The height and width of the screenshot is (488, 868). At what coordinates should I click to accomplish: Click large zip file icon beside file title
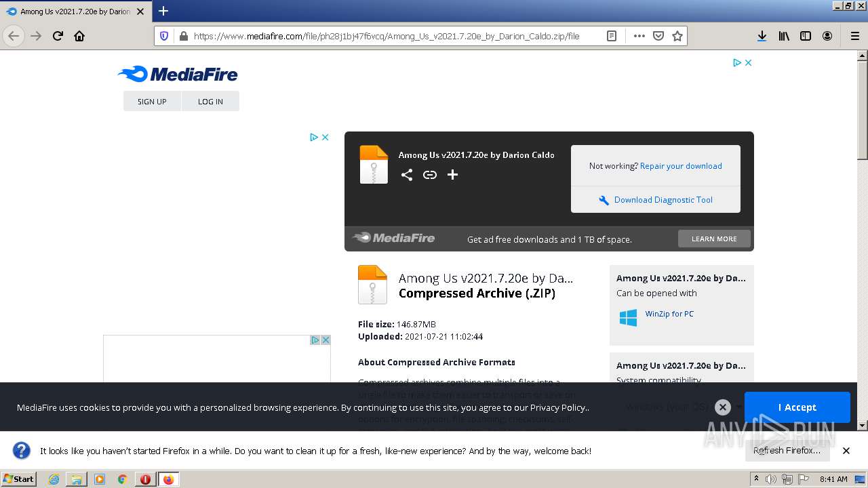(x=372, y=284)
